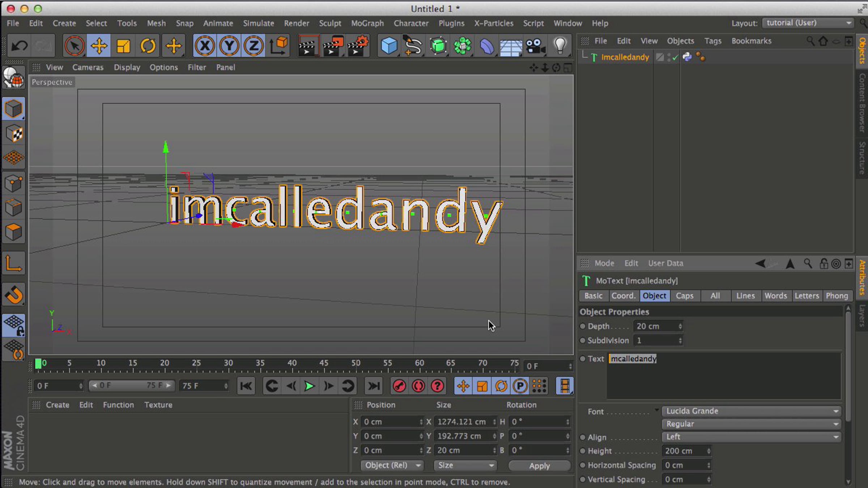Add a green generator subdivision object
Viewport: 868px width, 488px height.
[x=438, y=46]
